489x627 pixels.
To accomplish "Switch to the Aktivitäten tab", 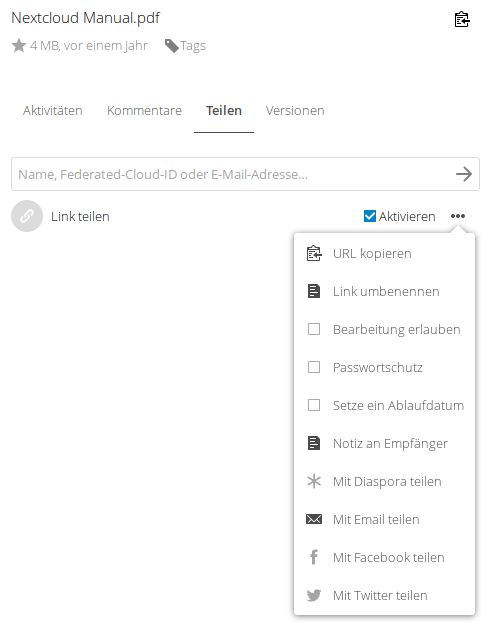I will [x=52, y=111].
